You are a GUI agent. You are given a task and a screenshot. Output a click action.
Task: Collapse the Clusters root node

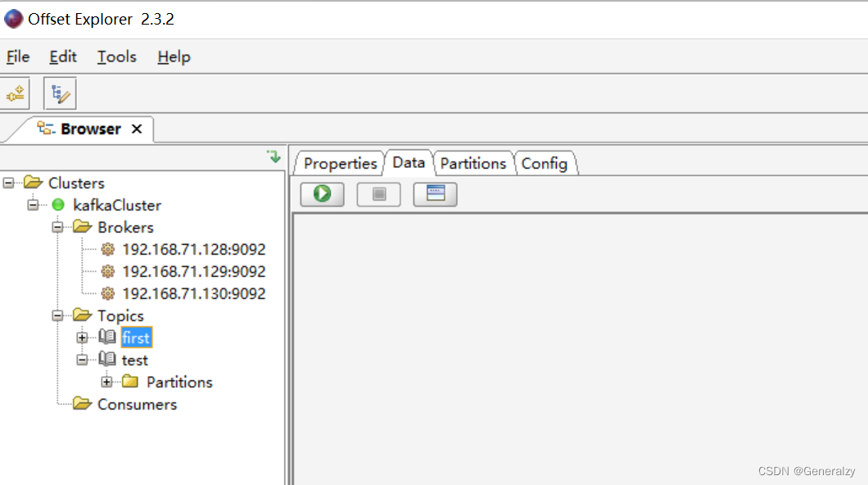[8, 183]
